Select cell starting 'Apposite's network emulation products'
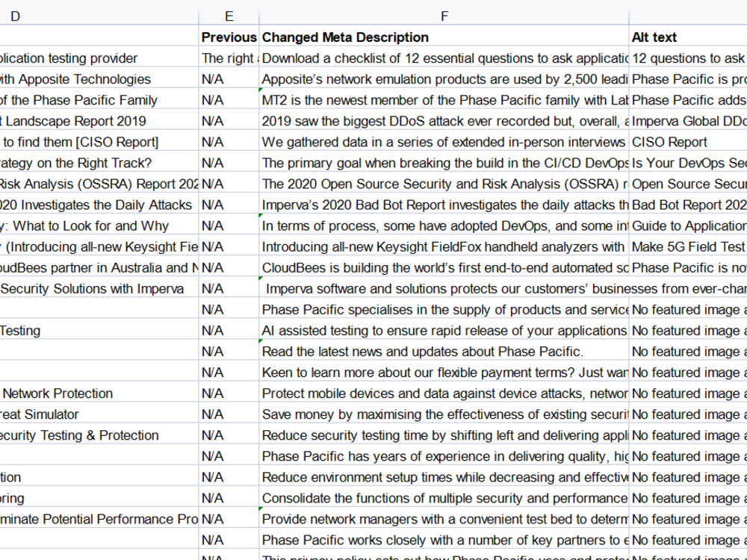747x560 pixels. click(x=444, y=79)
